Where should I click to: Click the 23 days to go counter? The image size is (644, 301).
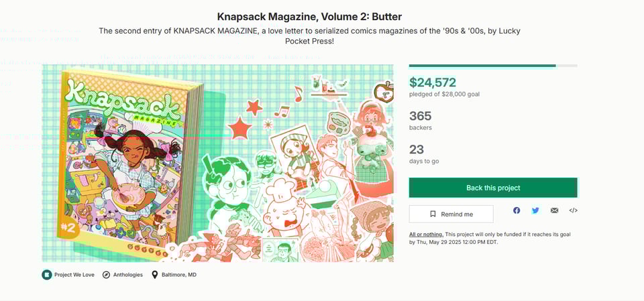pyautogui.click(x=417, y=149)
